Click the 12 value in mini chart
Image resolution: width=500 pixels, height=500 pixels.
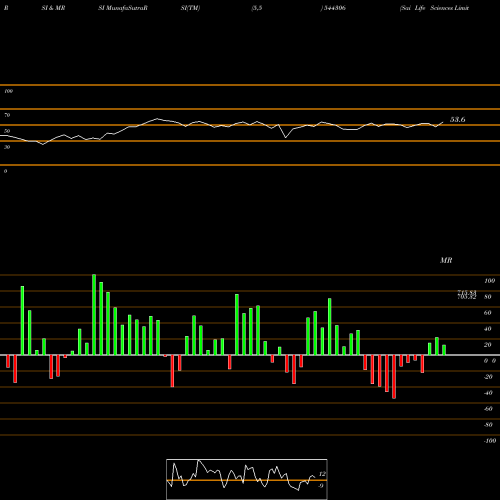tap(322, 474)
